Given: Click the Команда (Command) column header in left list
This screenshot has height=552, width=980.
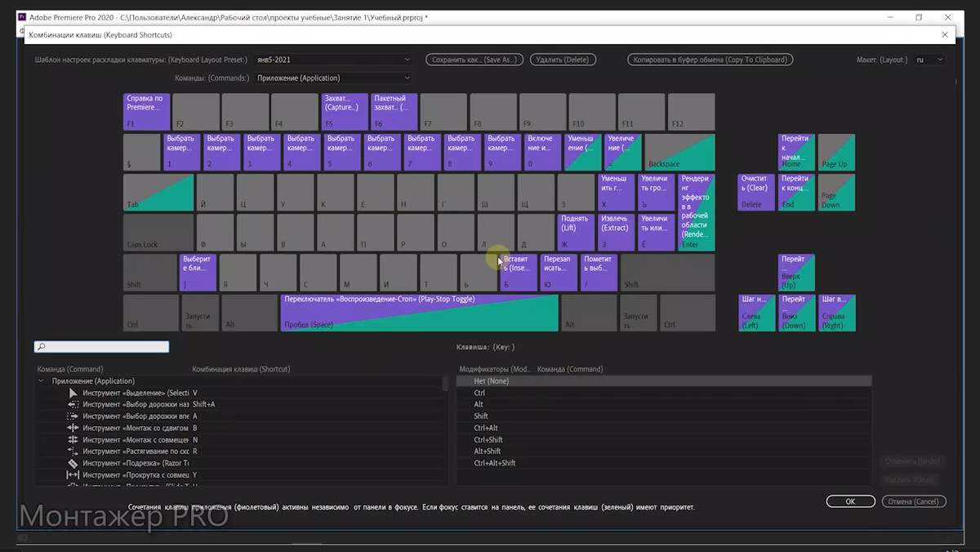Looking at the screenshot, I should pos(70,369).
